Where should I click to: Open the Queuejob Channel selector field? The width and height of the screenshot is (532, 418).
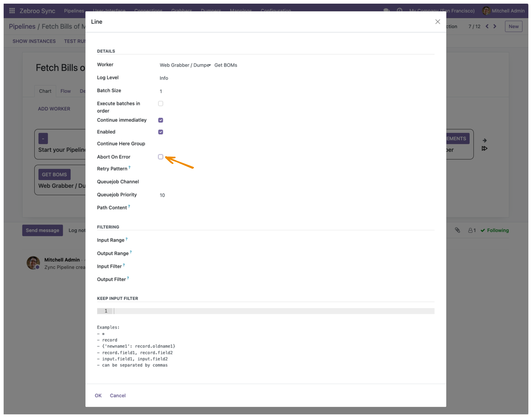(297, 182)
